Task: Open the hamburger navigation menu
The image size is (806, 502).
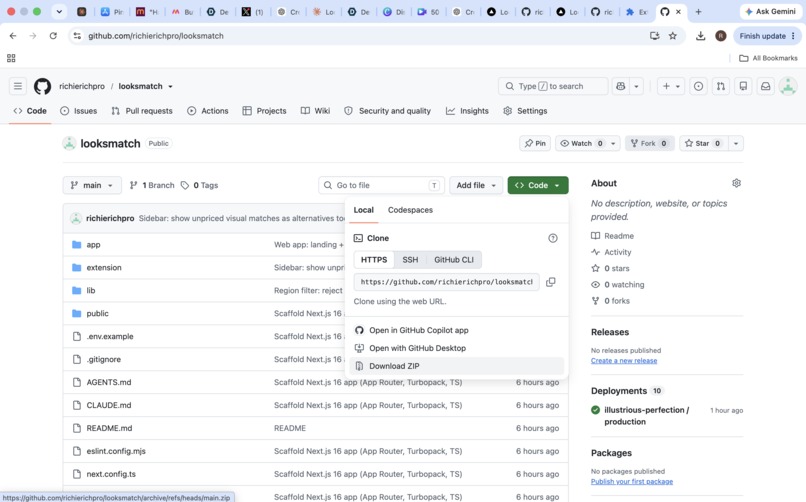Action: point(17,86)
